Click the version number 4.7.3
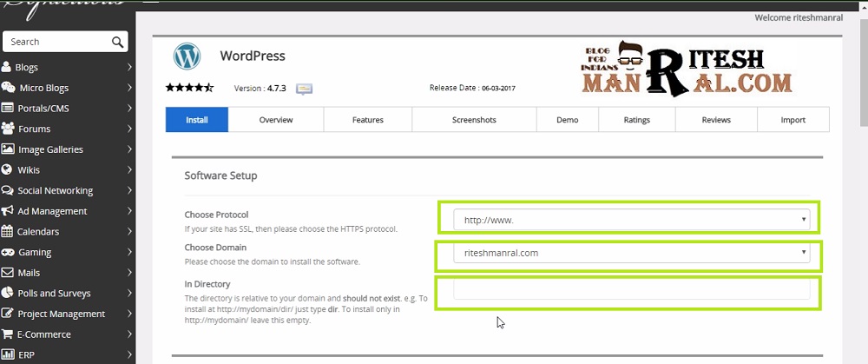Screen dimensions: 868x364 (x=276, y=88)
